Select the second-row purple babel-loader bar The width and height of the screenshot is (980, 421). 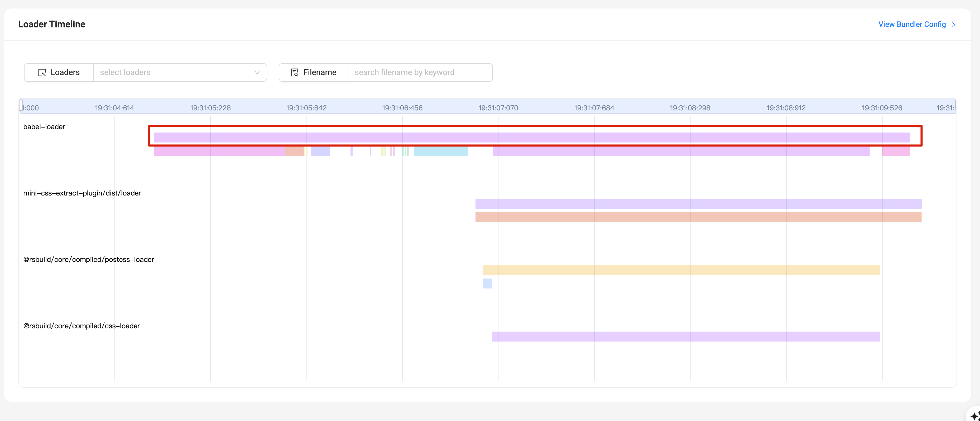[681, 151]
